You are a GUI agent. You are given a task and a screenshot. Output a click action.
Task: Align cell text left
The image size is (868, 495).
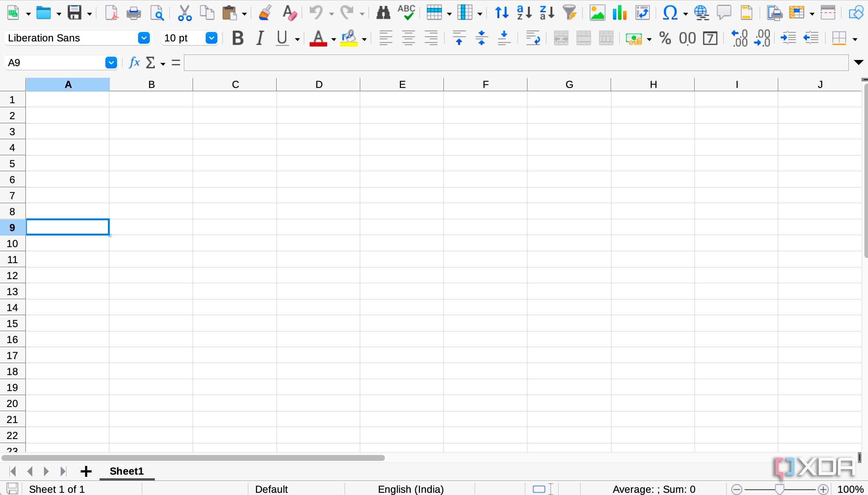[x=386, y=38]
